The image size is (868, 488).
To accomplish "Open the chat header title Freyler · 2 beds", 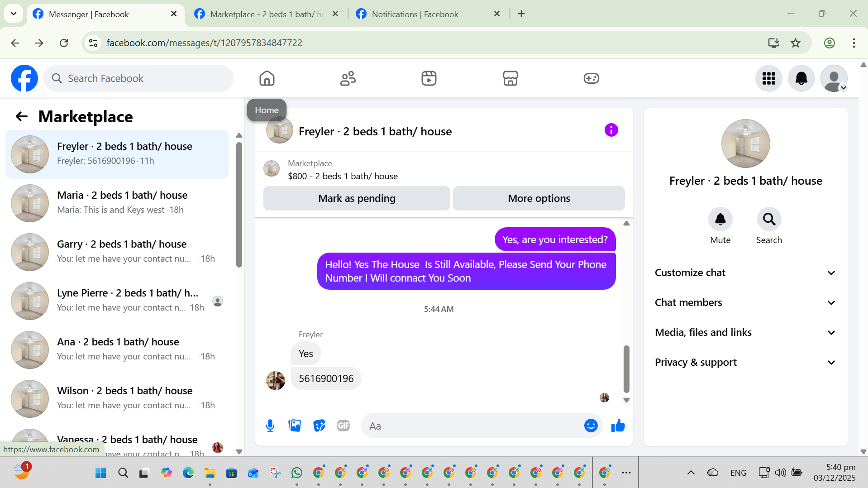I will tap(375, 131).
